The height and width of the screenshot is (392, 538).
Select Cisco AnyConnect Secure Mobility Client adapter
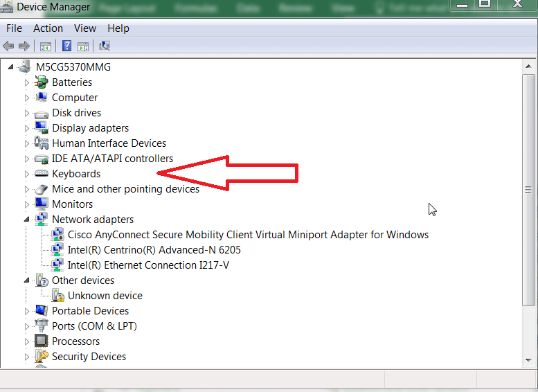(248, 235)
